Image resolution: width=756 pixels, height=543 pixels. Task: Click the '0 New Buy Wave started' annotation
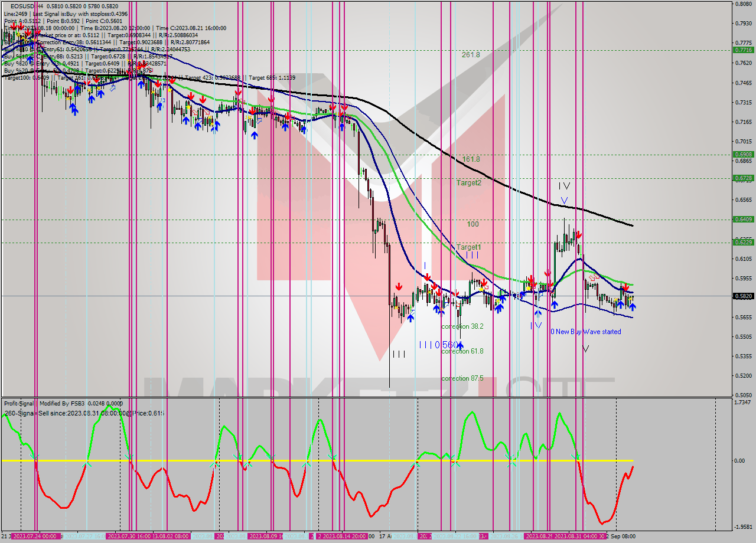click(586, 332)
